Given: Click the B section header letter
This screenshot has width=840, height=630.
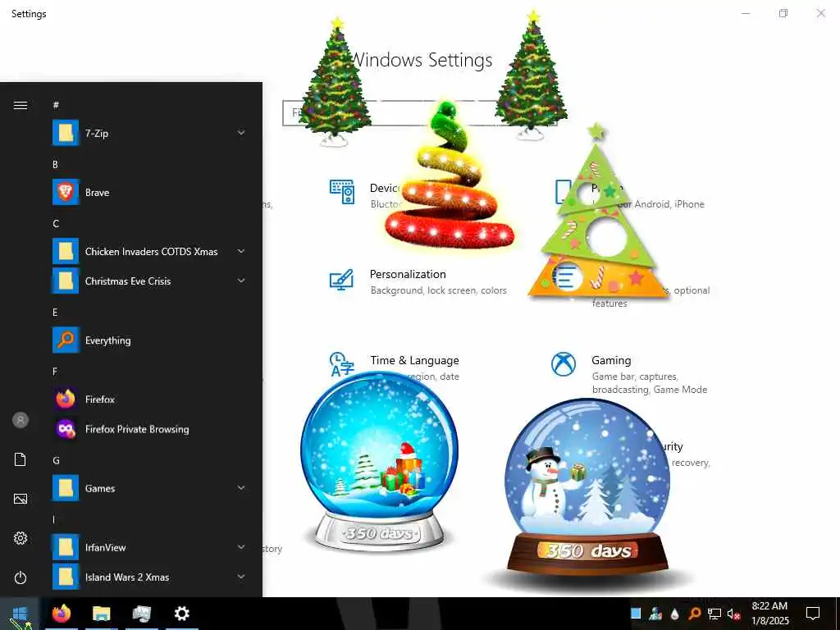Looking at the screenshot, I should pos(55,164).
